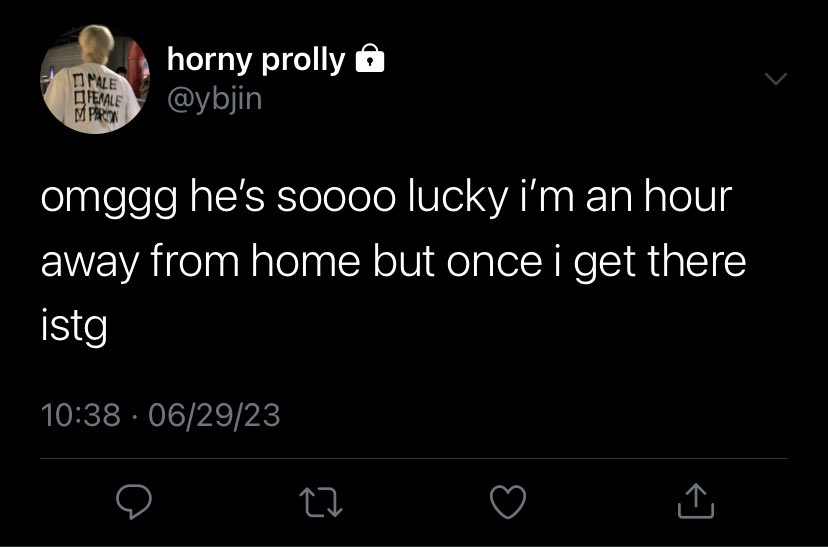
Task: Visit the @ybjin handle
Action: click(x=214, y=98)
